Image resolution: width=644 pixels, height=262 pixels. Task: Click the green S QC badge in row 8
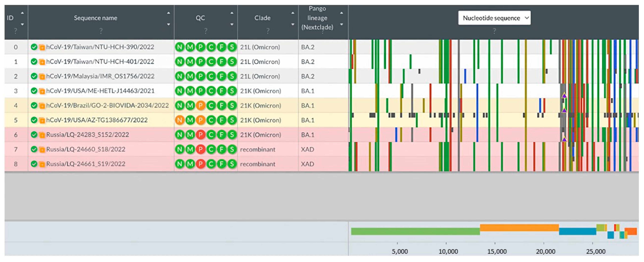click(232, 164)
